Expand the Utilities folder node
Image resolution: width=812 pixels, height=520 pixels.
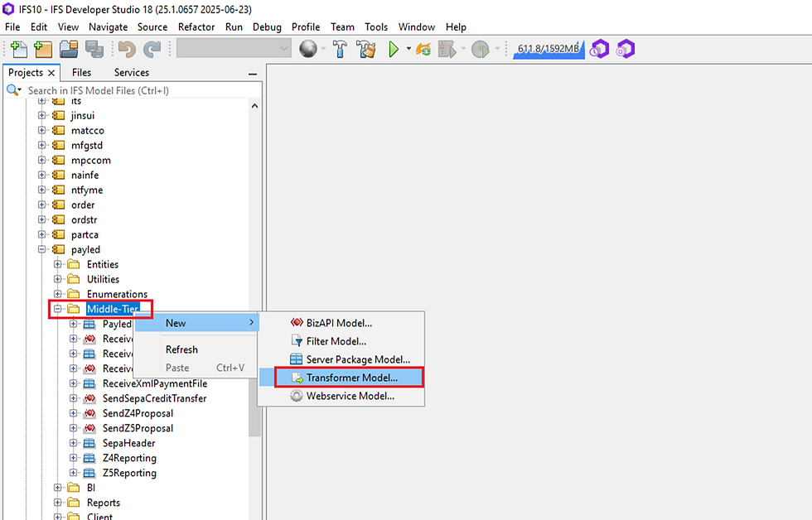[57, 279]
